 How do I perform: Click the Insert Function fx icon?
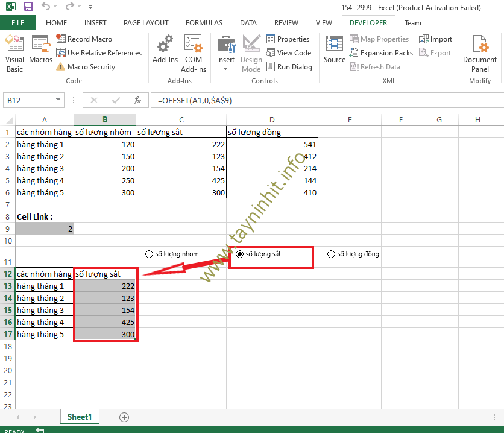tap(137, 100)
